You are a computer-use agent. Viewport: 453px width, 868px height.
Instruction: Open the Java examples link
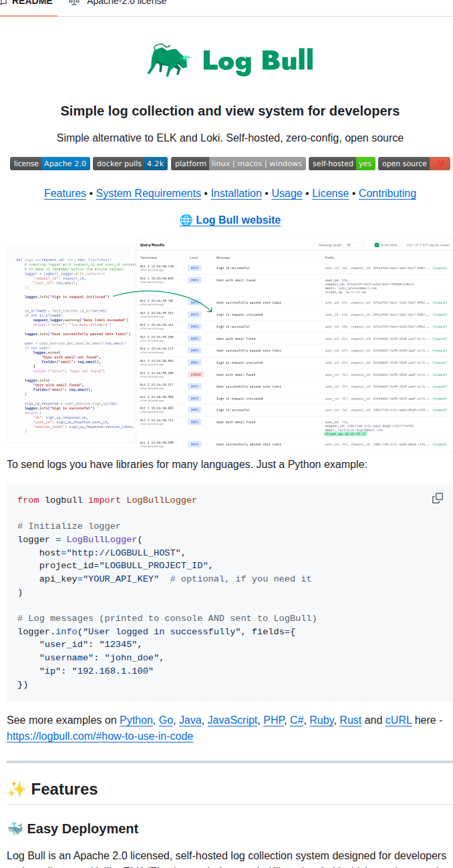point(190,720)
